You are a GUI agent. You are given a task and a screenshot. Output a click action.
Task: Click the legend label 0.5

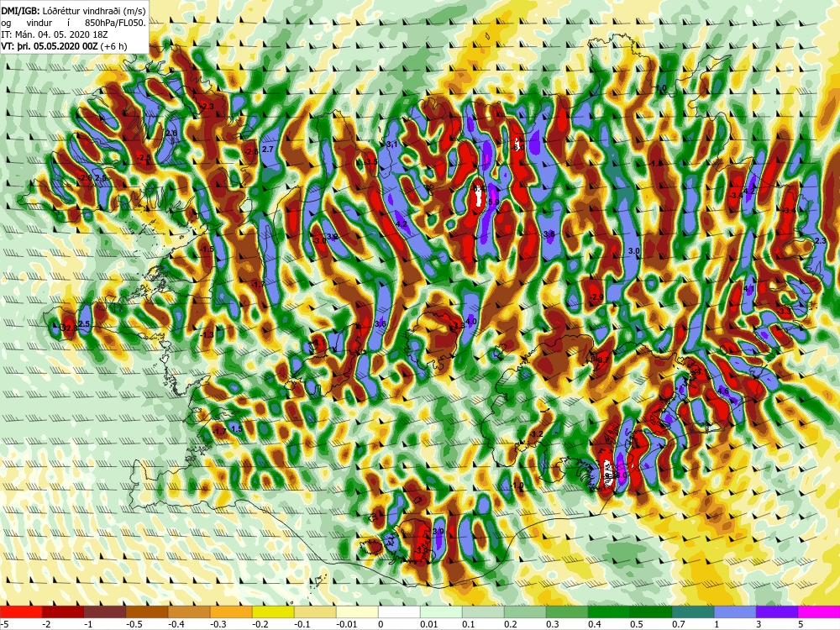pos(637,624)
